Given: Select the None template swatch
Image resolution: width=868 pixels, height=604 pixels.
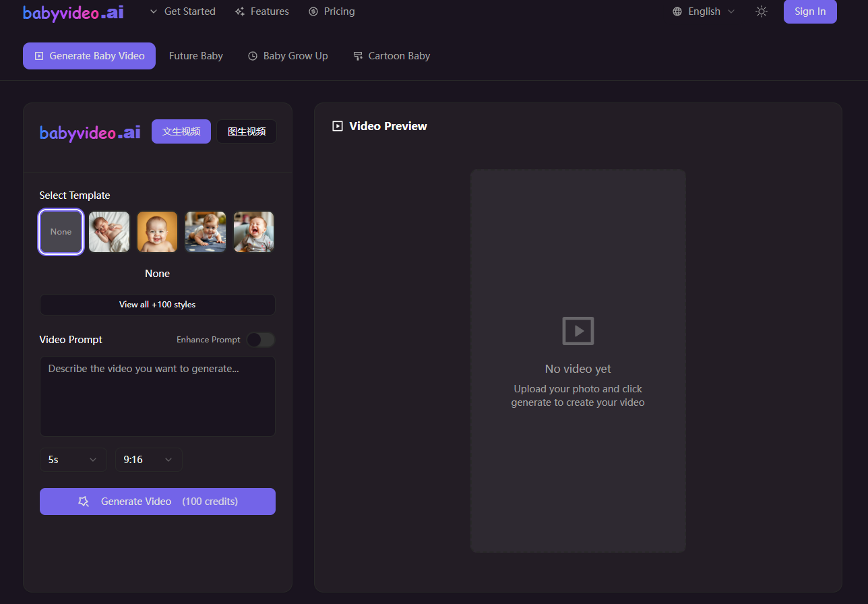Looking at the screenshot, I should point(61,231).
